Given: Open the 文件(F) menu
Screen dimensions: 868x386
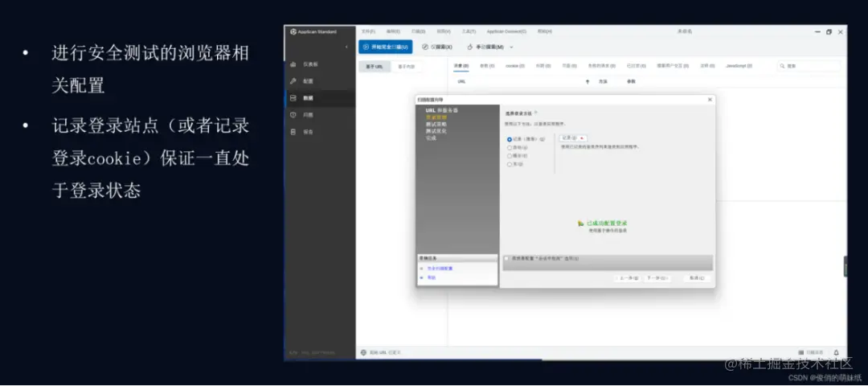Looking at the screenshot, I should tap(368, 31).
